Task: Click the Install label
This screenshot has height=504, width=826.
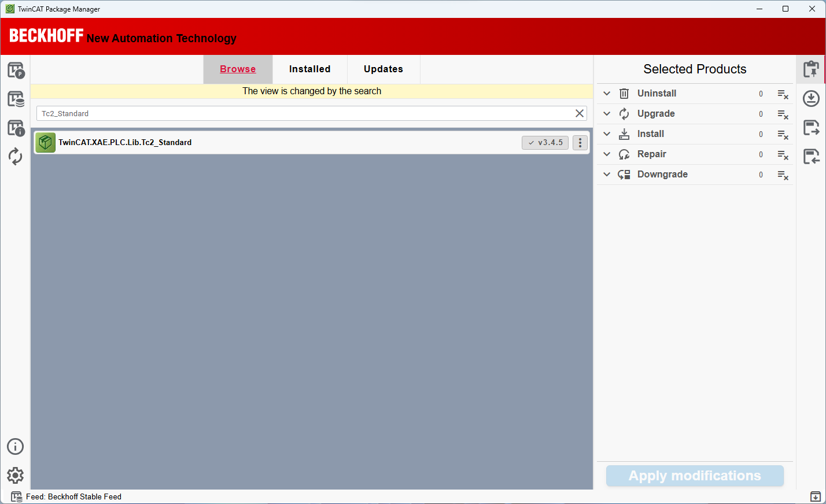Action: 651,134
